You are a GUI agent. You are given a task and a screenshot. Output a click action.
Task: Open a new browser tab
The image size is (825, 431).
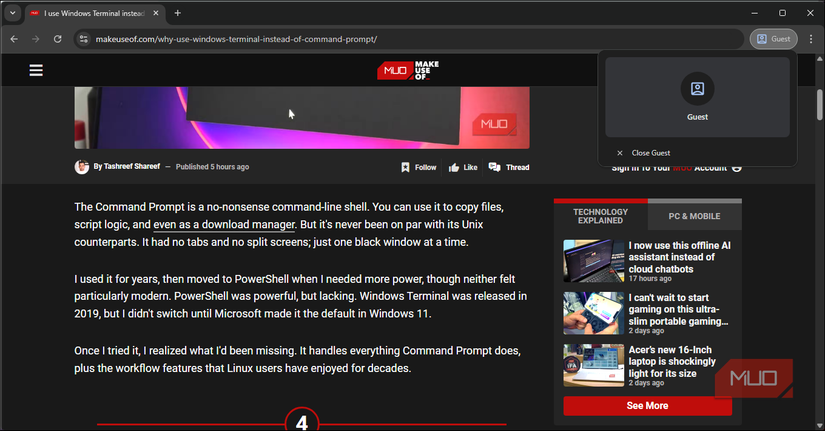177,13
